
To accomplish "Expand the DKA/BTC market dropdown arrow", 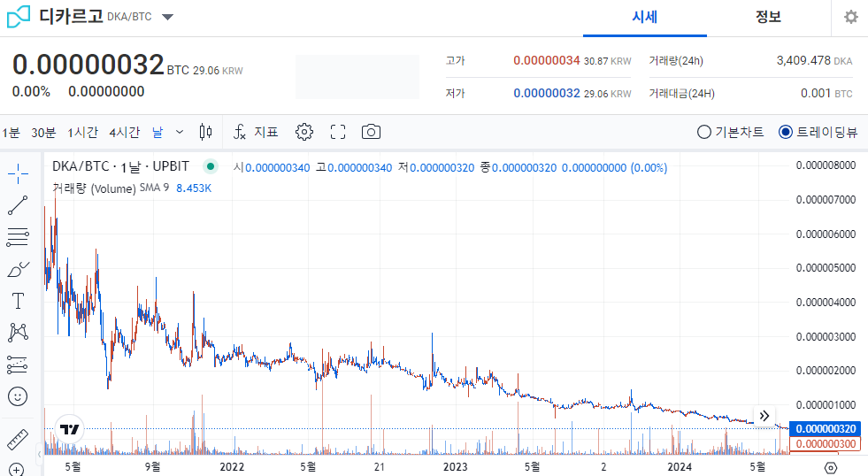I will click(x=167, y=17).
